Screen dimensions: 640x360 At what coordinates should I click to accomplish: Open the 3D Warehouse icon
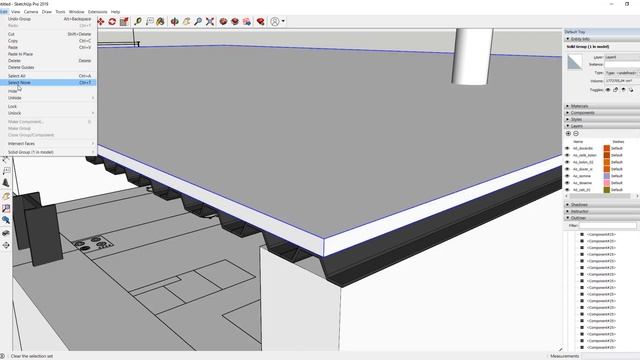tap(223, 22)
